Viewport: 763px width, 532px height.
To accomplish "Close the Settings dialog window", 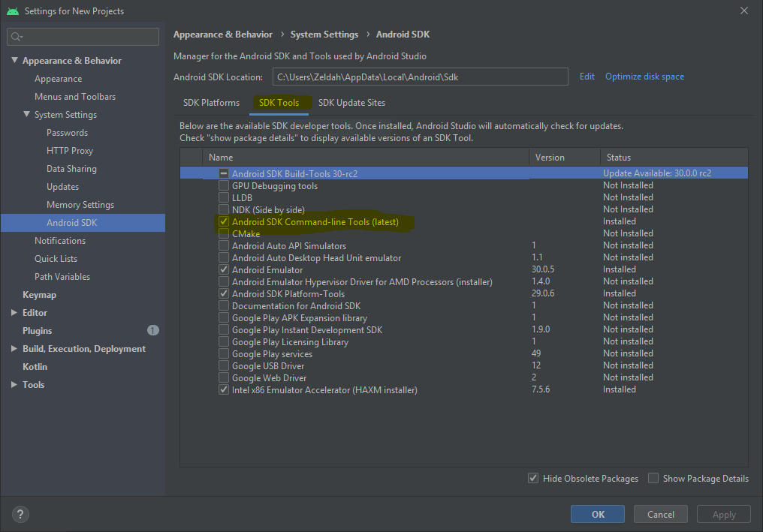I will click(x=744, y=11).
